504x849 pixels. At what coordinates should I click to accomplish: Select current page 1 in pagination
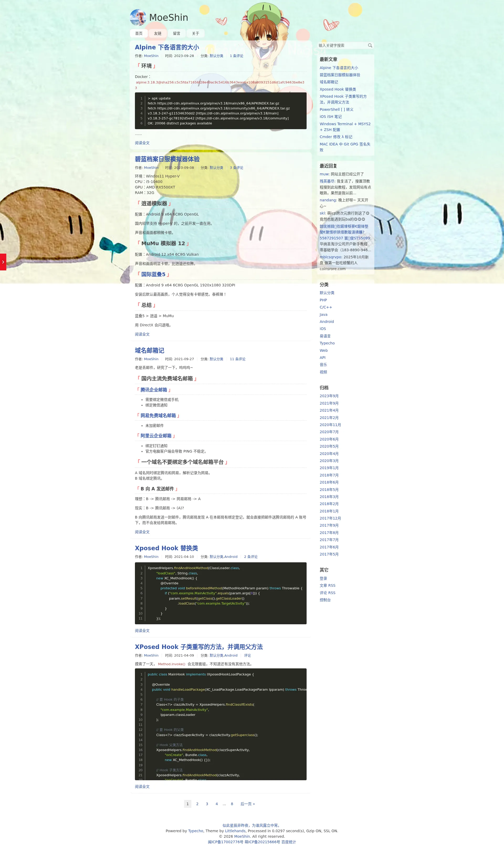click(x=187, y=804)
